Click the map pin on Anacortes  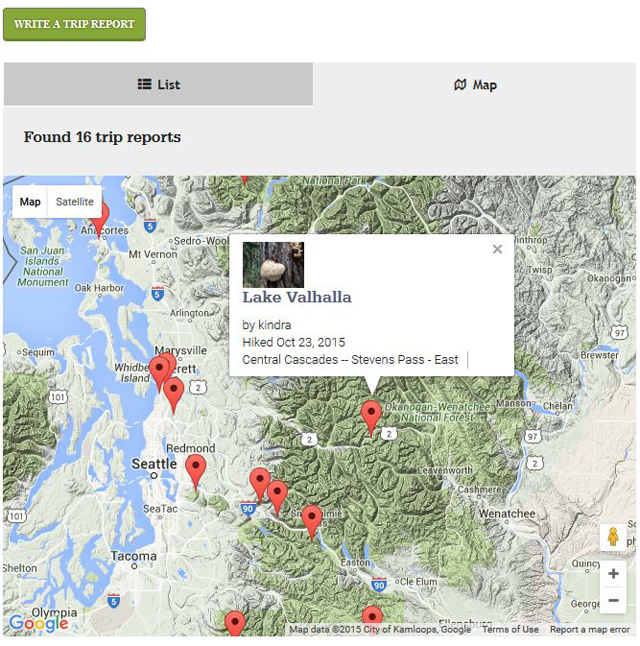99,220
